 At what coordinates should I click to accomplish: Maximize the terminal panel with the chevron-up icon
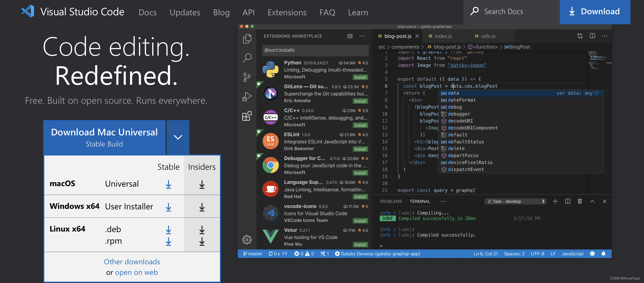[x=592, y=201]
